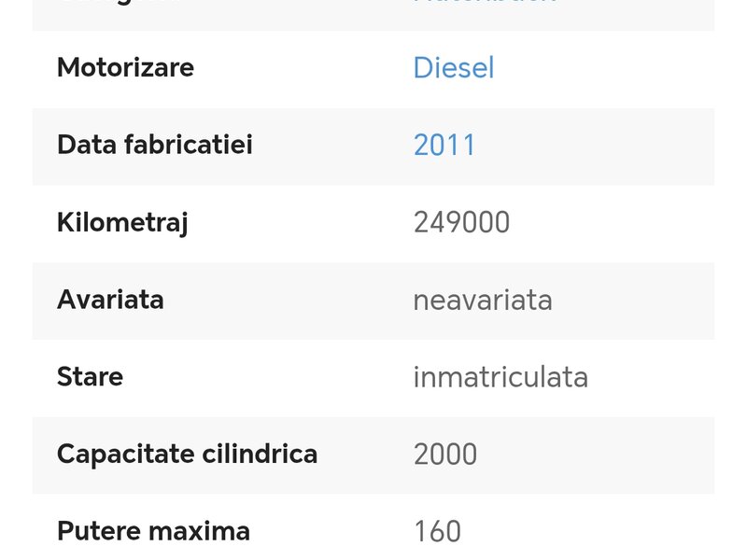
Task: Select the neavariata value text
Action: tap(482, 301)
